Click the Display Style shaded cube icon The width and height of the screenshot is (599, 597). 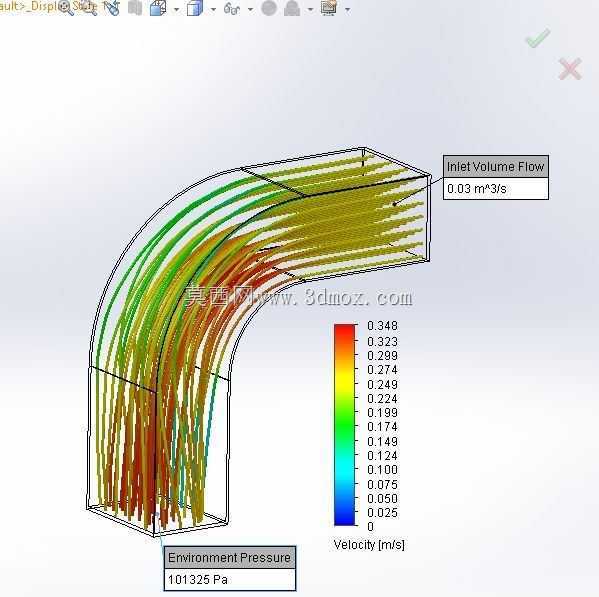click(x=195, y=8)
